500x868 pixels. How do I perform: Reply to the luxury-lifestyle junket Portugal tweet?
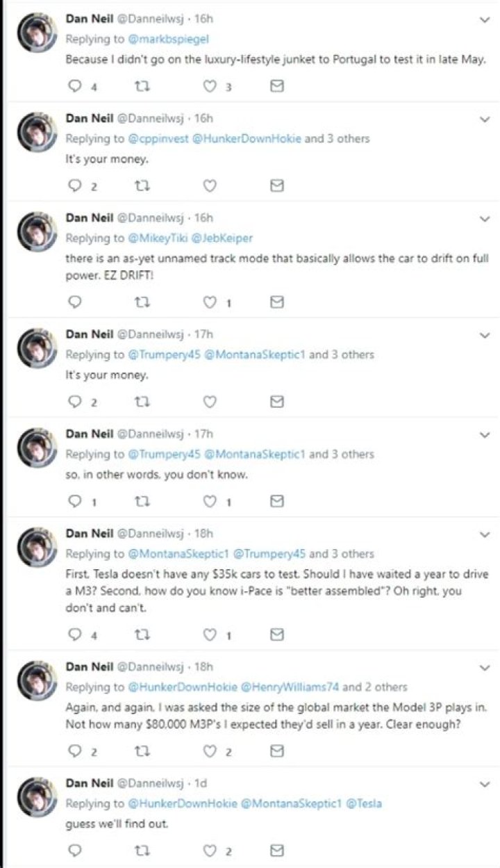(75, 86)
